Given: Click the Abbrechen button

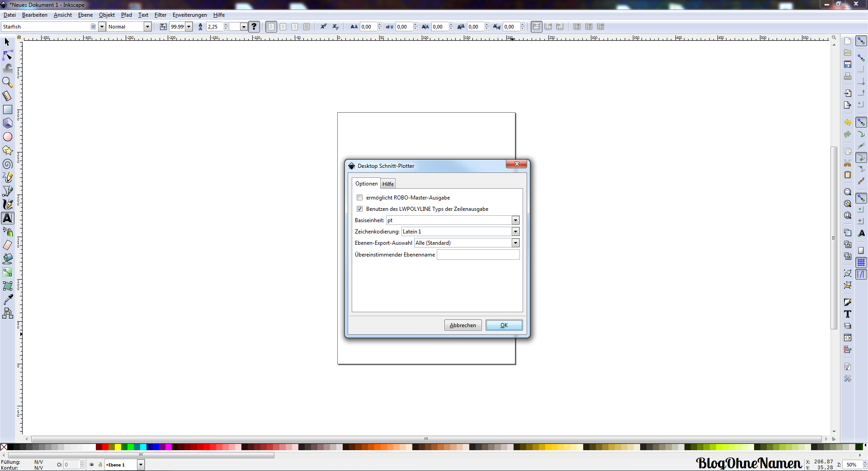Looking at the screenshot, I should click(462, 325).
